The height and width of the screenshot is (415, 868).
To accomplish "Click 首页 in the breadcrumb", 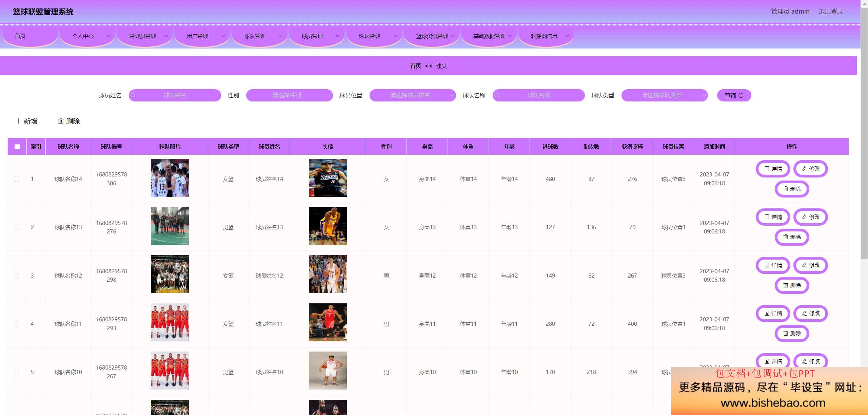I will pos(415,66).
